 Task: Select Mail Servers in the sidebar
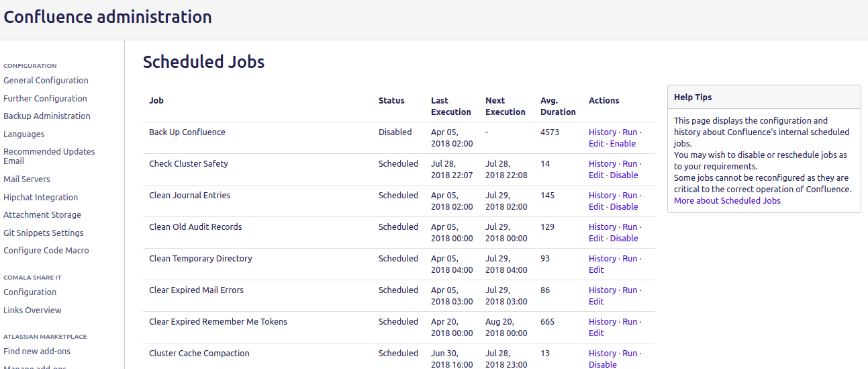pyautogui.click(x=27, y=179)
